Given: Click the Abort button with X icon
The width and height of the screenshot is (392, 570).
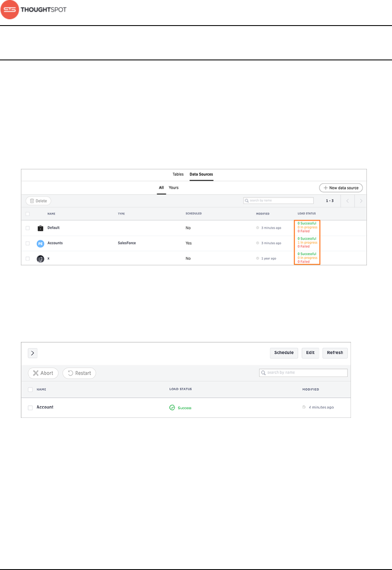Looking at the screenshot, I should [x=43, y=373].
